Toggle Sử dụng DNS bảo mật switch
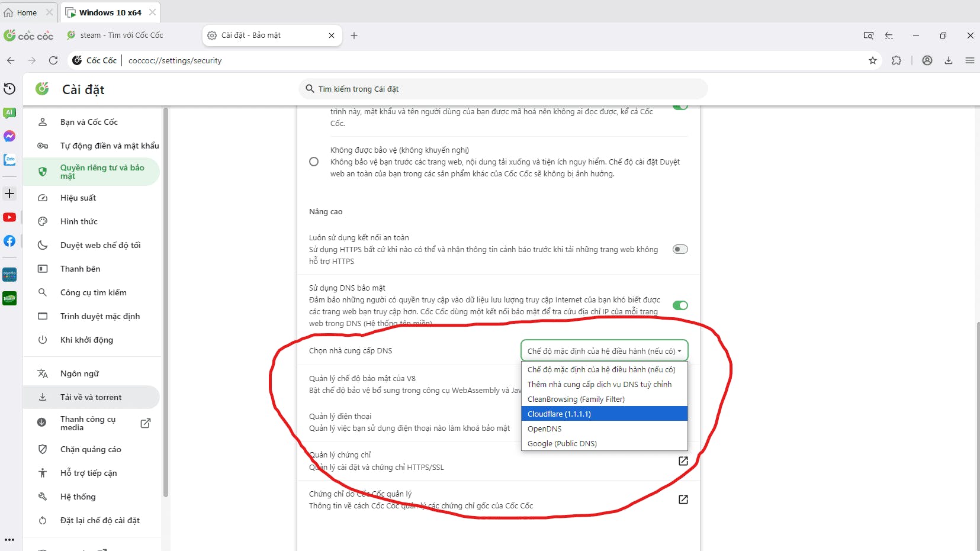The height and width of the screenshot is (551, 980). point(680,305)
